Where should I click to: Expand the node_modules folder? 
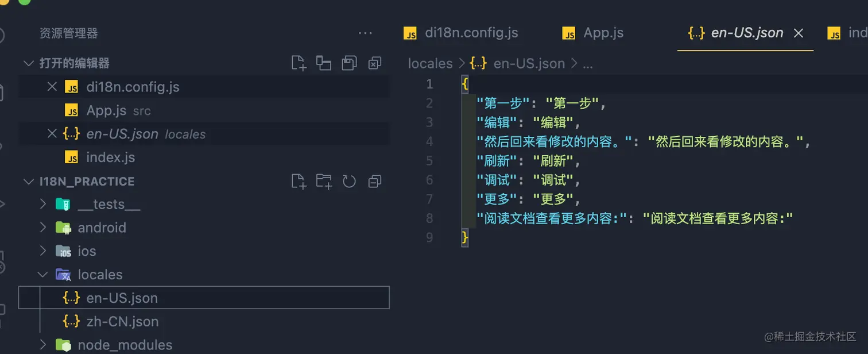coord(42,345)
